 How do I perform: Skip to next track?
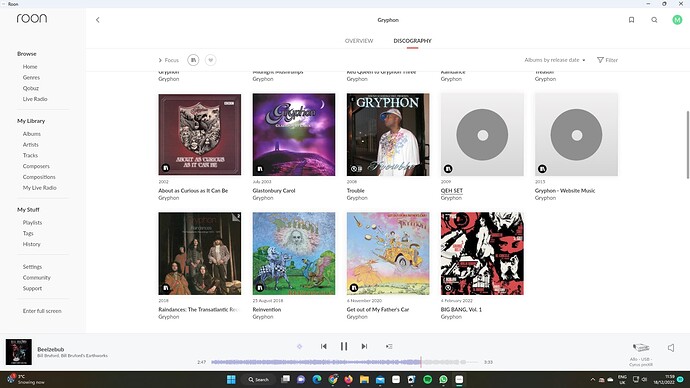coord(364,346)
